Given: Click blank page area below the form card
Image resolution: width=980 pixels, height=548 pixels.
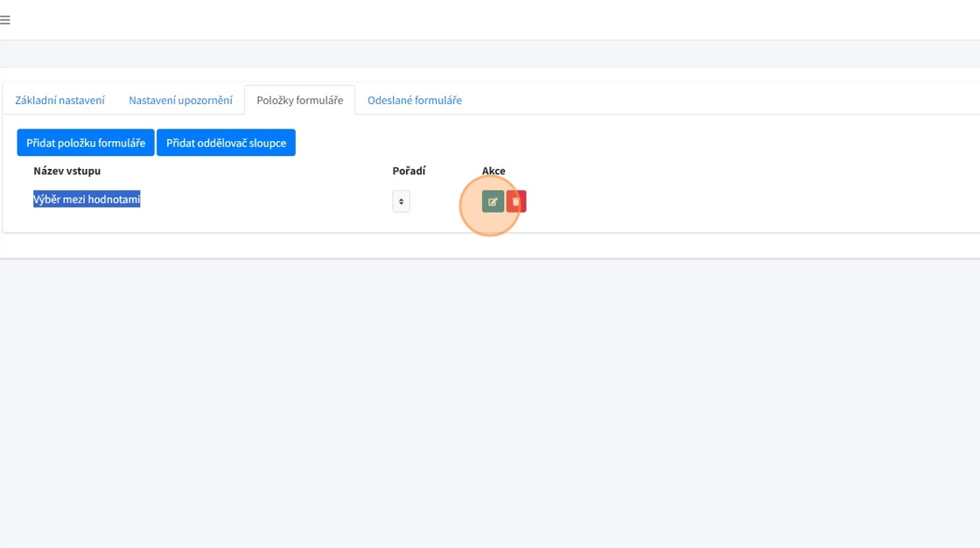Looking at the screenshot, I should [490, 394].
